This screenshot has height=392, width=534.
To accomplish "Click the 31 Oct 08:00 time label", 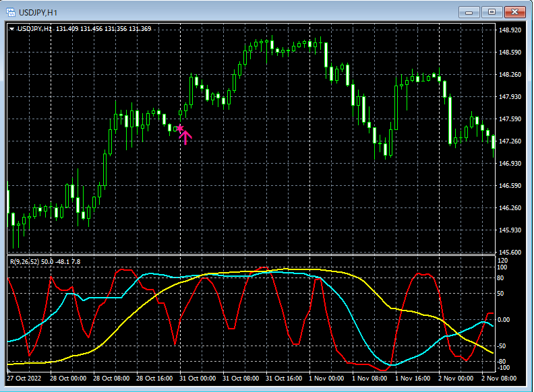I will pyautogui.click(x=241, y=378).
